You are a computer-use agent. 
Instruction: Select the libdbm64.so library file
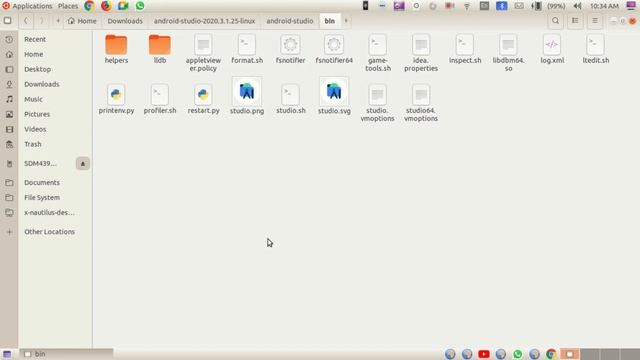(x=508, y=53)
